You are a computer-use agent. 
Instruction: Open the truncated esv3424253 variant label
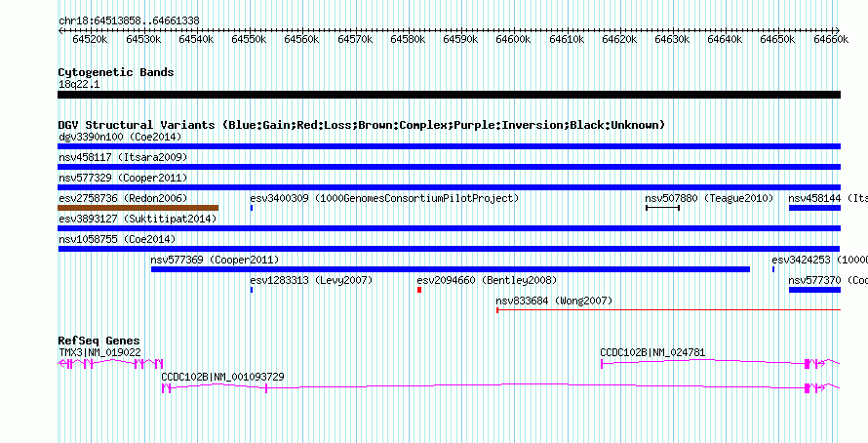[x=820, y=260]
